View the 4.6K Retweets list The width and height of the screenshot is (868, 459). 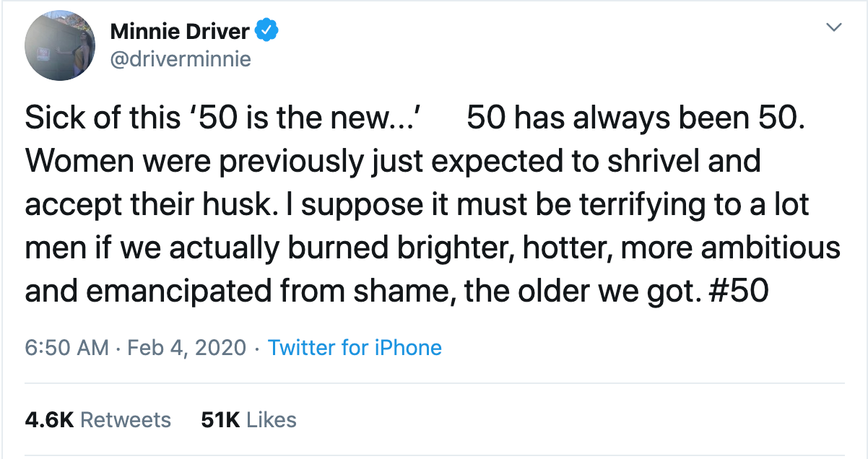[98, 420]
